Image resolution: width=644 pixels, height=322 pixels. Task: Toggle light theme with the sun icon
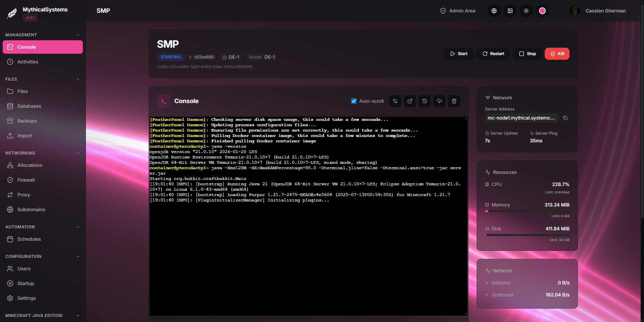click(x=526, y=10)
